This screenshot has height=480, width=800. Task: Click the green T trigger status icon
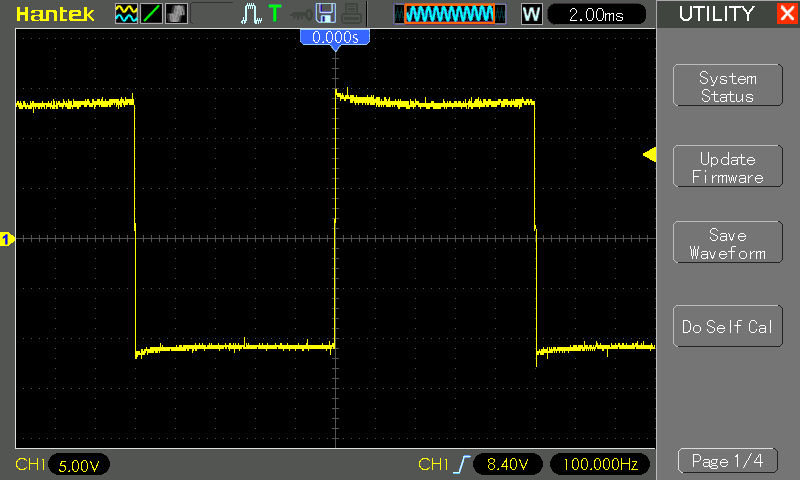pos(275,14)
